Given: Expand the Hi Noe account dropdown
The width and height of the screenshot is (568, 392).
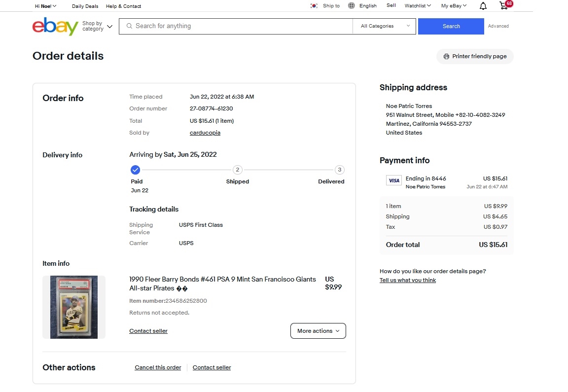Looking at the screenshot, I should coord(46,6).
